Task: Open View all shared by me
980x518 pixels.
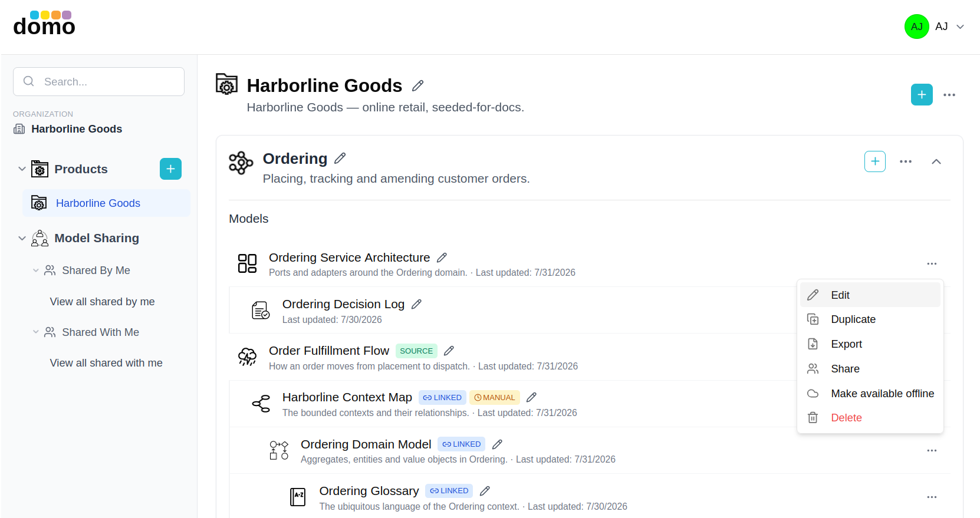Action: pos(102,302)
